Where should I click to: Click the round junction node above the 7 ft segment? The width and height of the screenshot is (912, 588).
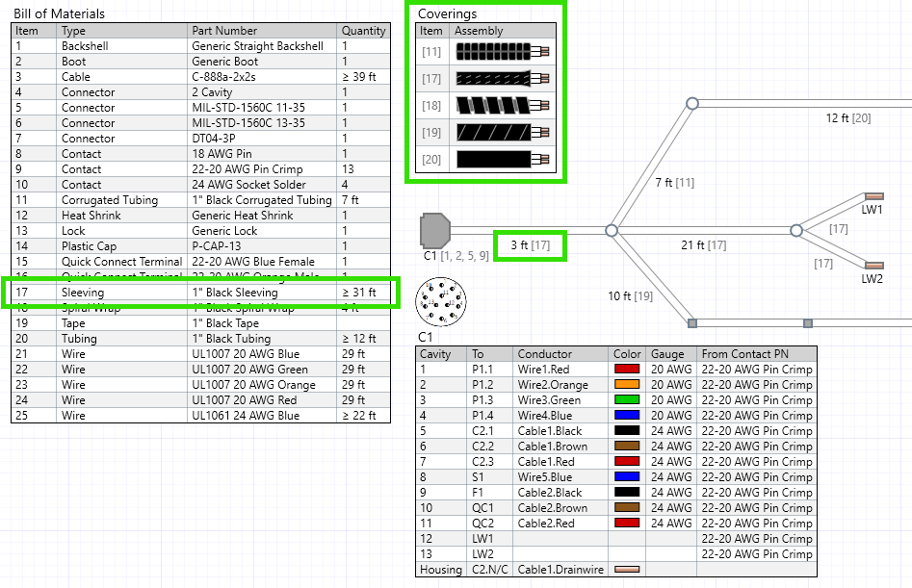pos(691,103)
